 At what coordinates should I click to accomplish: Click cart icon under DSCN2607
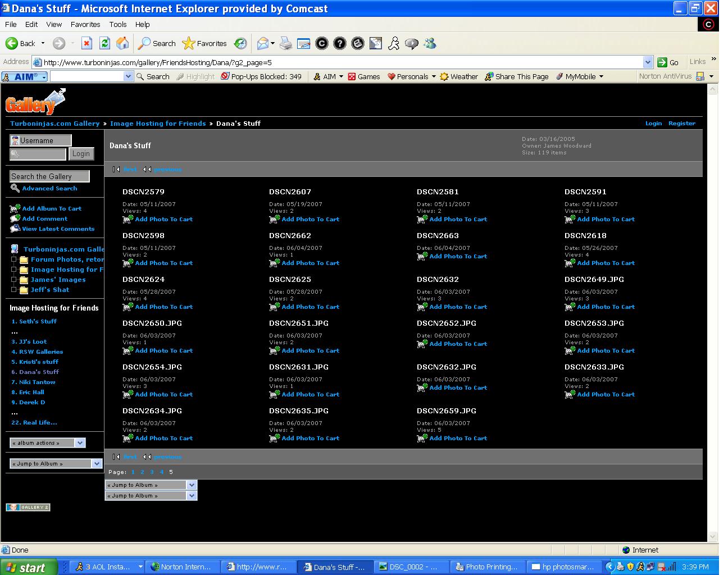coord(274,219)
